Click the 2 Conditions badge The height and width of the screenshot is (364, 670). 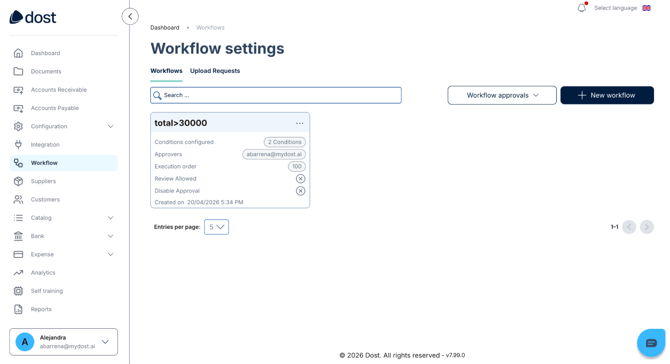click(285, 142)
